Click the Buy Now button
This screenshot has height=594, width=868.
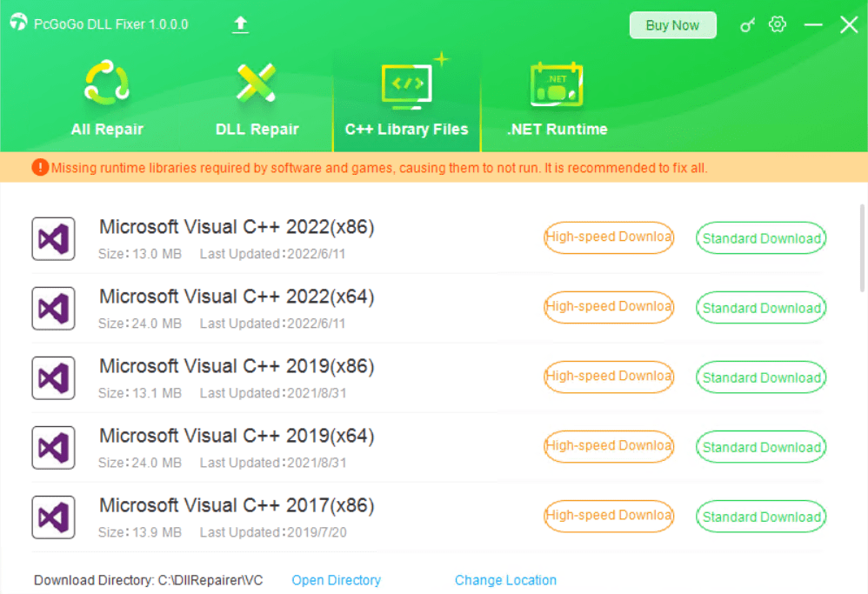672,25
